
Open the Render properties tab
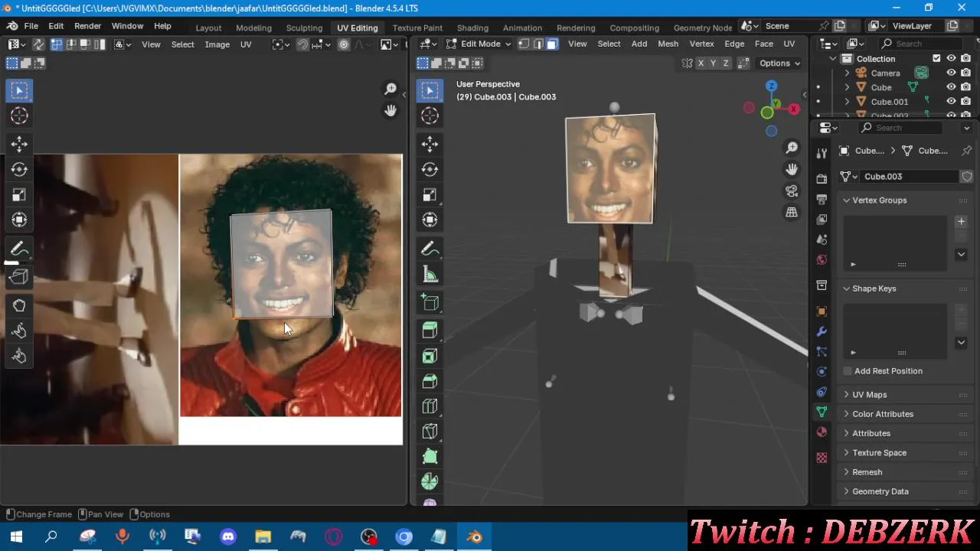[822, 179]
